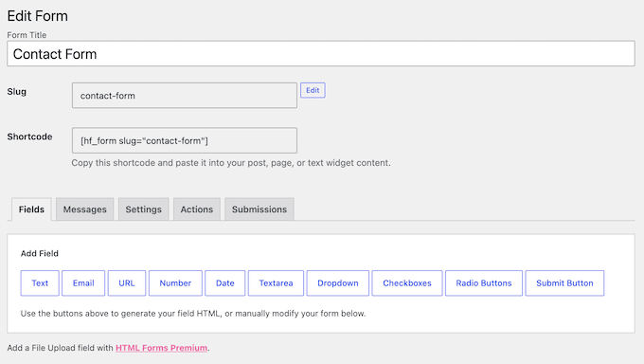Click the Add Field label

[40, 253]
